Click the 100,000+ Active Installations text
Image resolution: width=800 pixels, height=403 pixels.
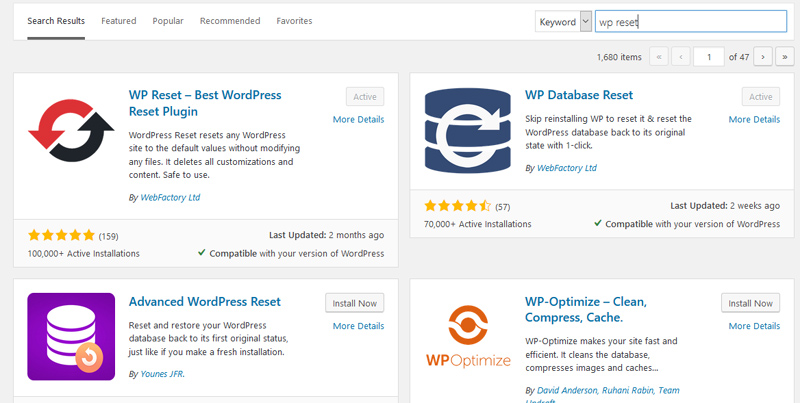[84, 254]
